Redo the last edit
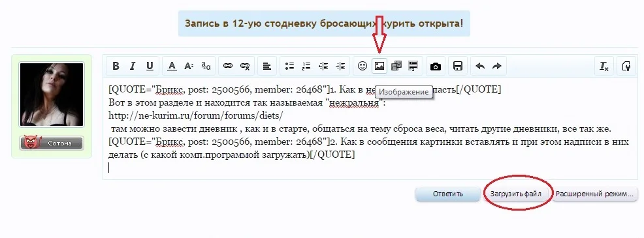The width and height of the screenshot is (644, 238). (497, 66)
